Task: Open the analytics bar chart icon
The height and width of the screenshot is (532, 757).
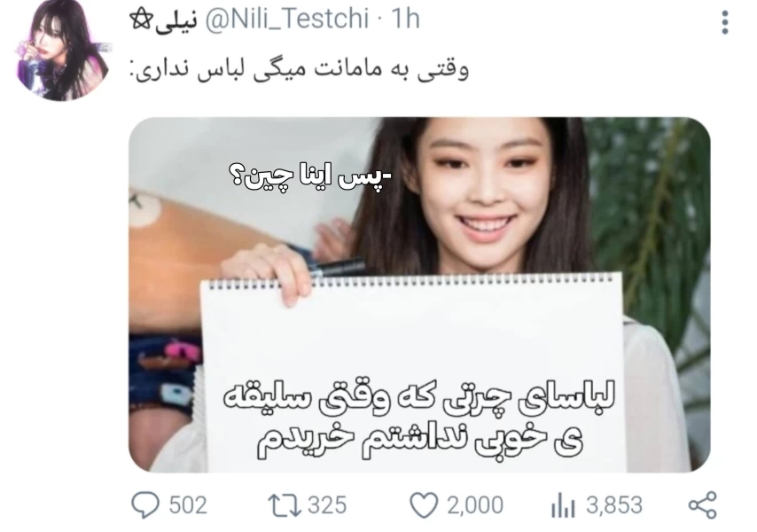Action: point(563,505)
